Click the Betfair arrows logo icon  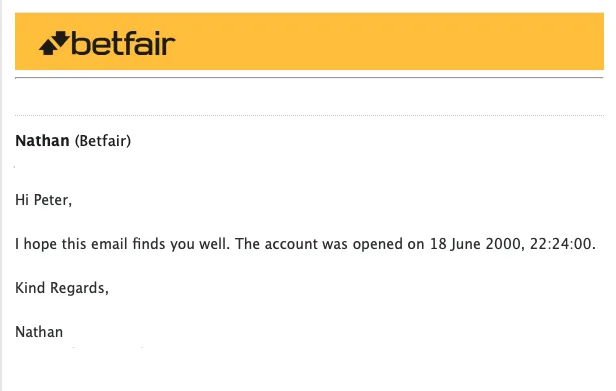pyautogui.click(x=54, y=43)
